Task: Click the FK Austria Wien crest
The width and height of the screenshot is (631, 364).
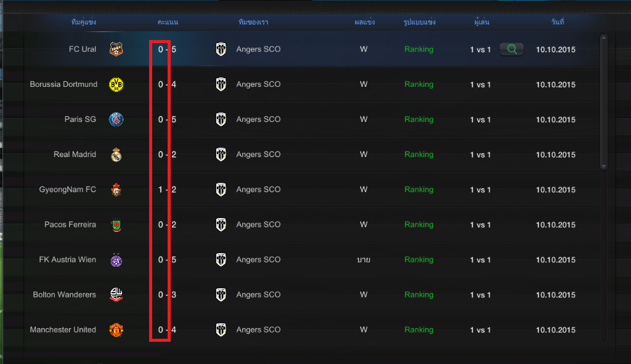Action: pyautogui.click(x=116, y=260)
